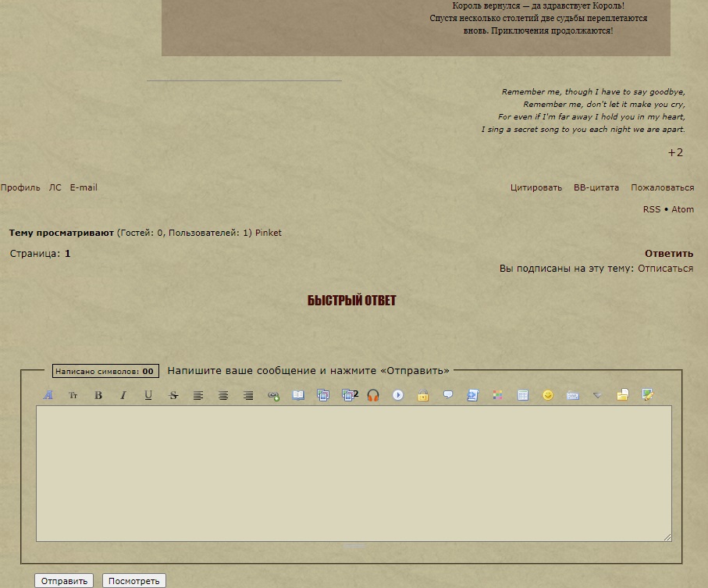708x588 pixels.
Task: Open the text color palette
Action: click(x=498, y=395)
